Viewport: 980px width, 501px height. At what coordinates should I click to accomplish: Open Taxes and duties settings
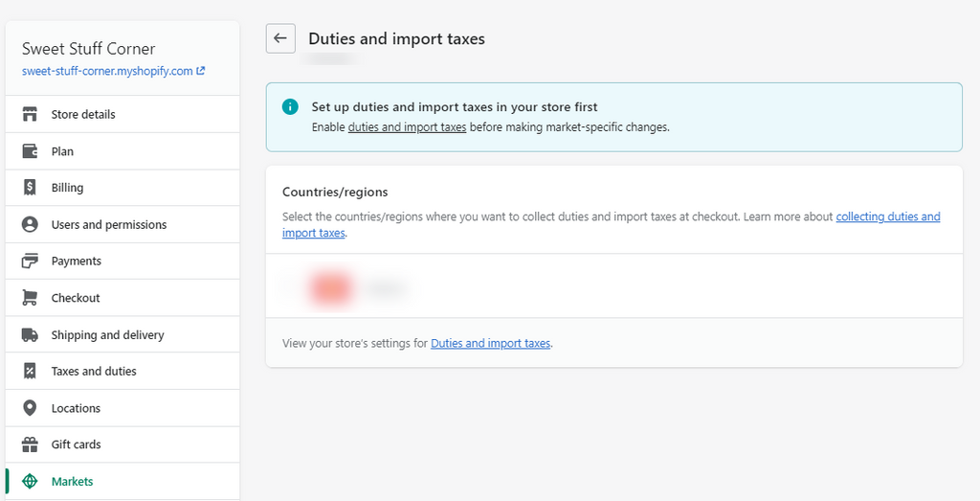pos(94,372)
